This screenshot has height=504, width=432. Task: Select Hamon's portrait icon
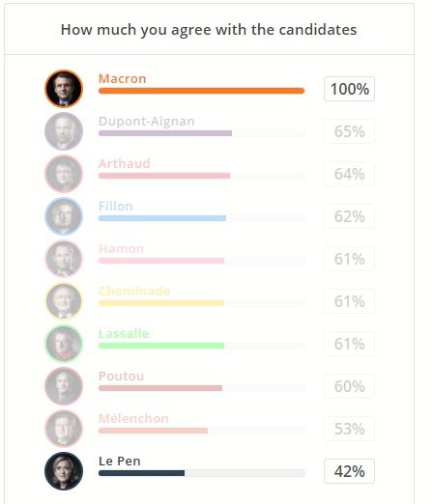point(64,259)
